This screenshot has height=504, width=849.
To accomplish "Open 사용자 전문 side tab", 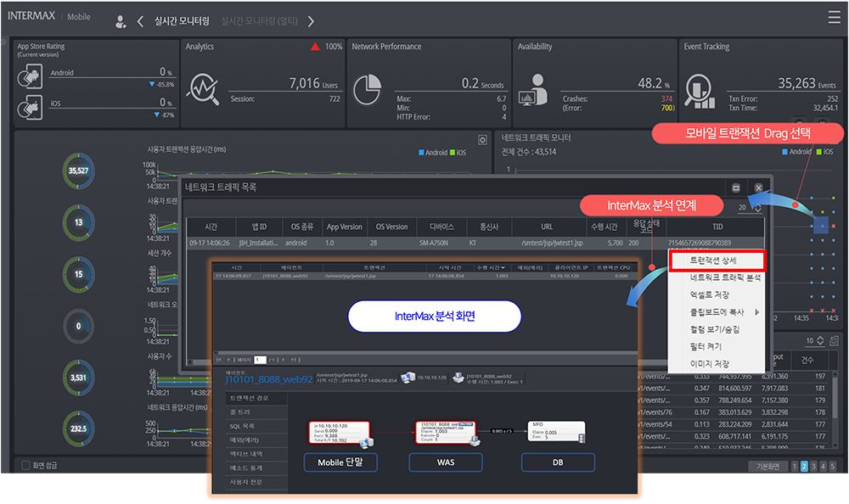I will (256, 482).
